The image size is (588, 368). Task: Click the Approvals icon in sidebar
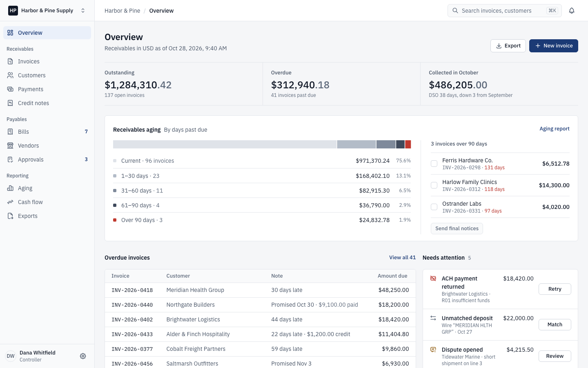click(10, 159)
